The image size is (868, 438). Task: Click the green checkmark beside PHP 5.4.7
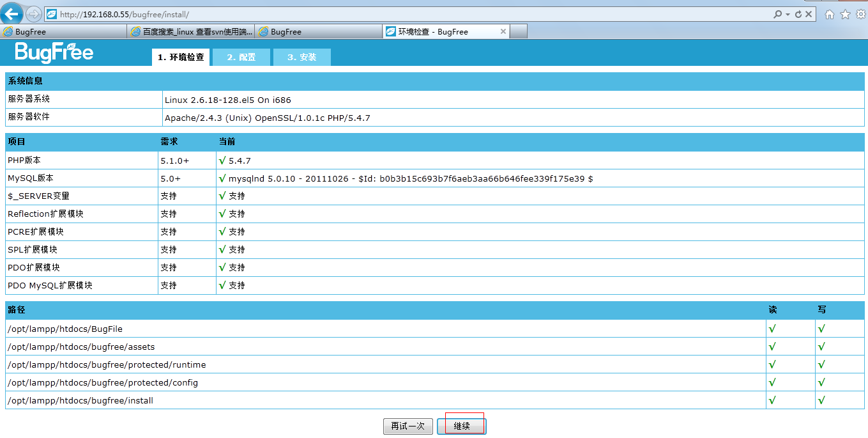tap(222, 160)
